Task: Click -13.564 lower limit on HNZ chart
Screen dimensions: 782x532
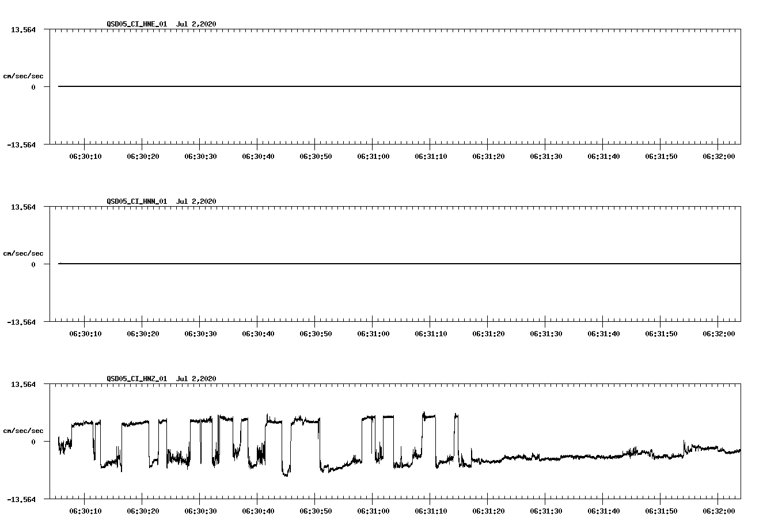Action: [x=21, y=500]
